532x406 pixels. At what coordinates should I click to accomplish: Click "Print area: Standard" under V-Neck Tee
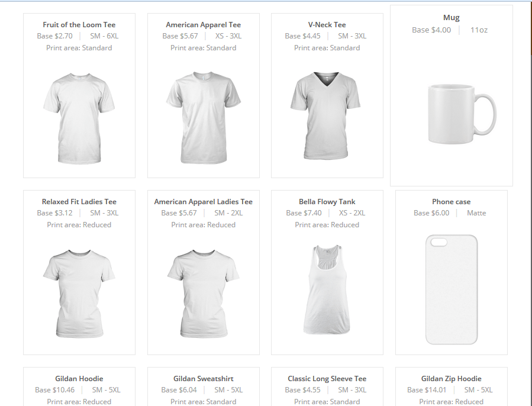click(327, 48)
